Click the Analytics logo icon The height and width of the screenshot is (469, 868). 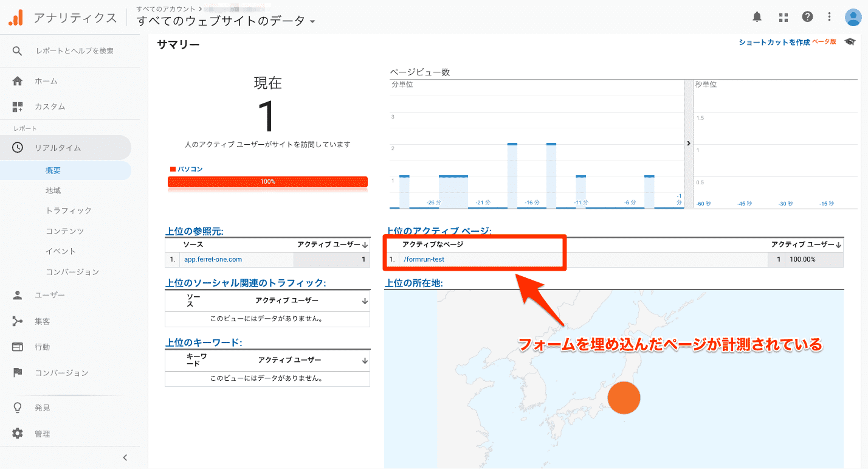16,16
